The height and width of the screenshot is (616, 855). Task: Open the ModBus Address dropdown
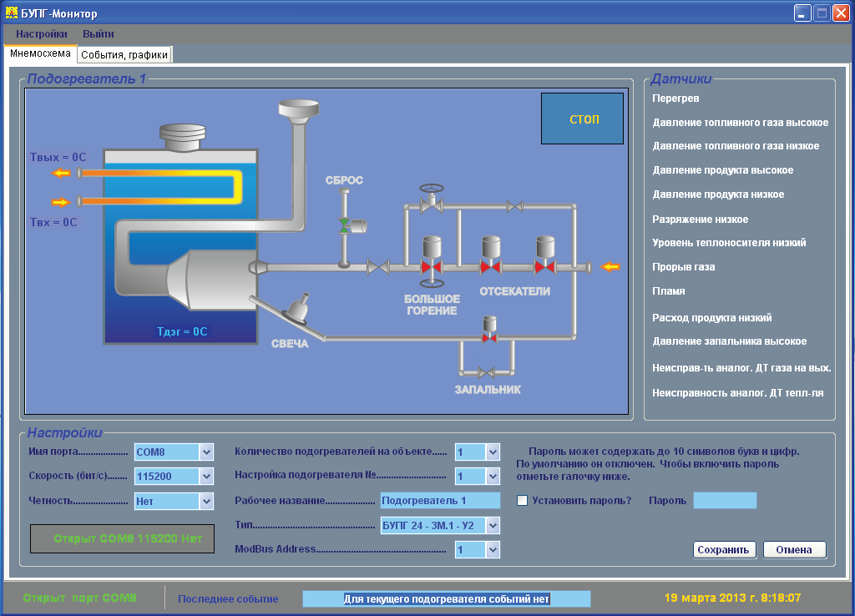click(492, 550)
